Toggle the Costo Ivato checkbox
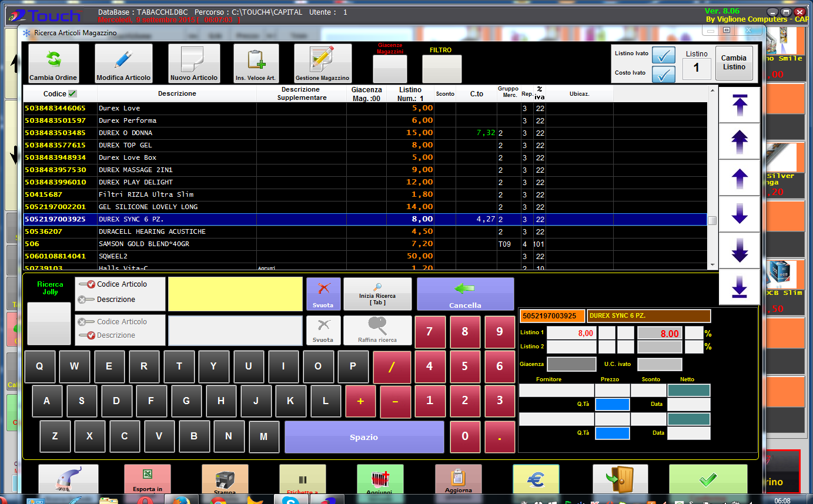The height and width of the screenshot is (504, 813). (664, 74)
